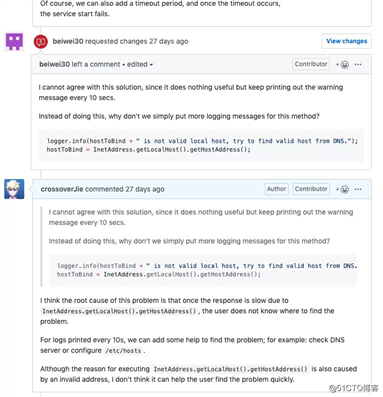
Task: Click the purple beiwei30 avatar icon
Action: (14, 42)
